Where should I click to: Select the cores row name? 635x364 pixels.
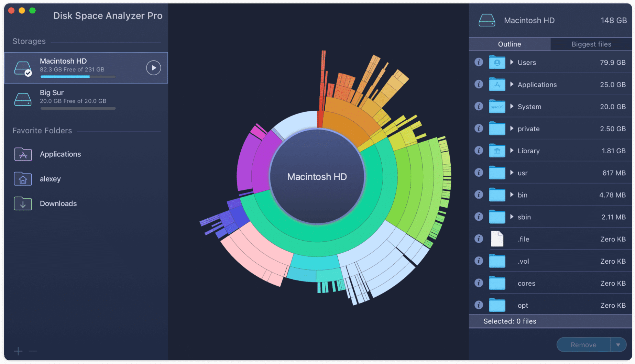click(x=526, y=283)
